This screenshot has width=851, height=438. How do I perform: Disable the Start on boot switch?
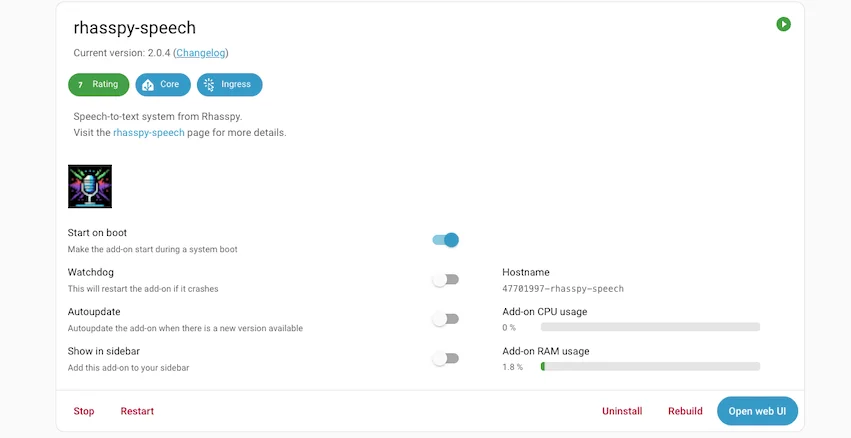coord(446,240)
